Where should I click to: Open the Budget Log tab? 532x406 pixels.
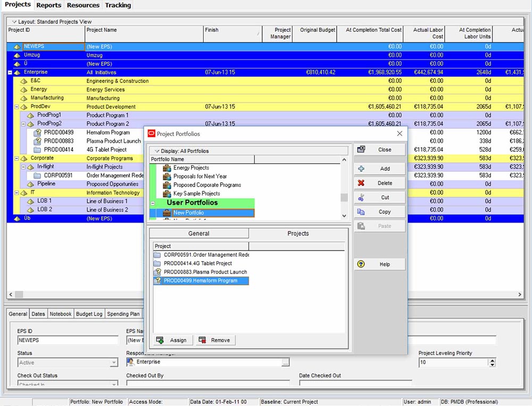(x=89, y=314)
